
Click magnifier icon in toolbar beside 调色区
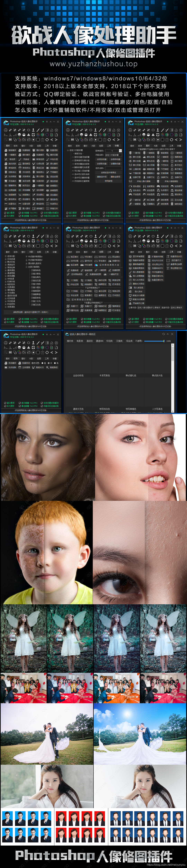(6, 352)
